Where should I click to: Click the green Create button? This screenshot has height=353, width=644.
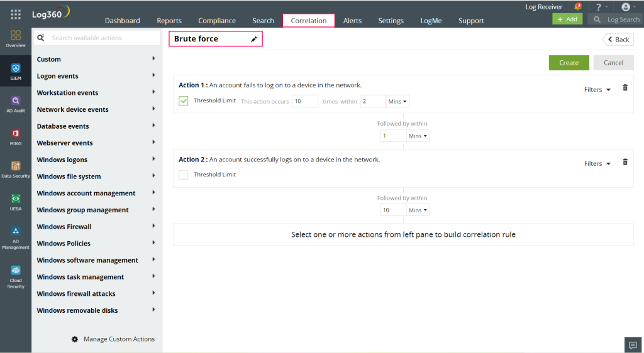(569, 63)
